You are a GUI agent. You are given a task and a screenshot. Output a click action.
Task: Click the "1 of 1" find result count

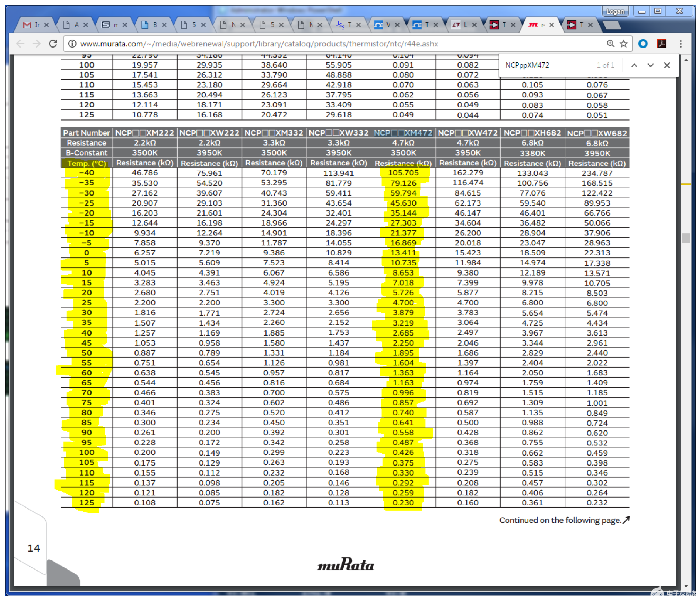tap(605, 65)
